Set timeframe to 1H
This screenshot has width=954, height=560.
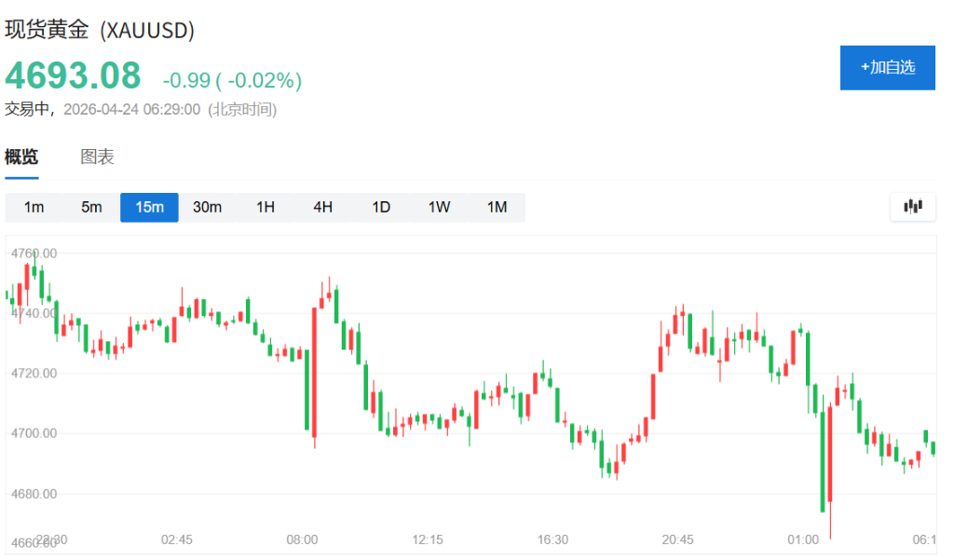(266, 207)
